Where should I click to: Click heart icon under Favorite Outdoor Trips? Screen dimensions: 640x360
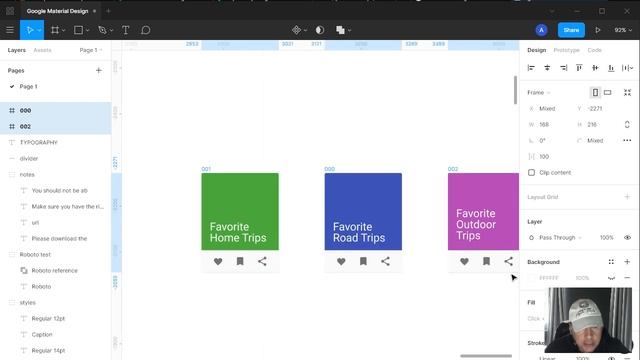click(x=464, y=261)
